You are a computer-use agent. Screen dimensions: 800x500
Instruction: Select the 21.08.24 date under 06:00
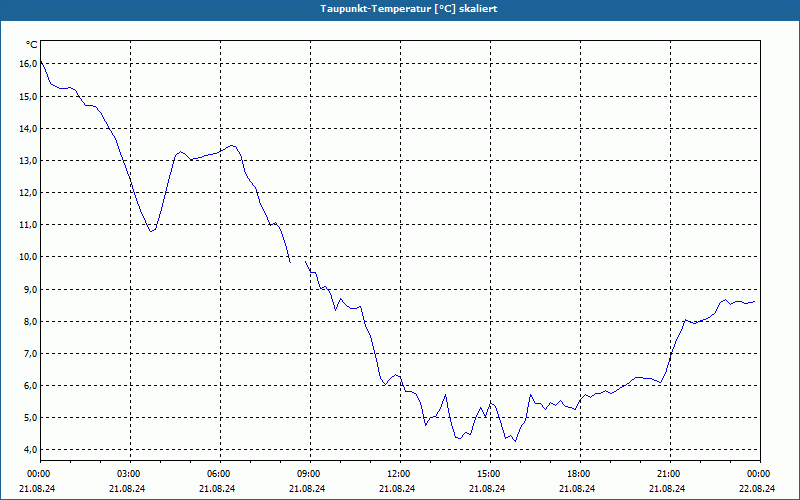[x=217, y=488]
